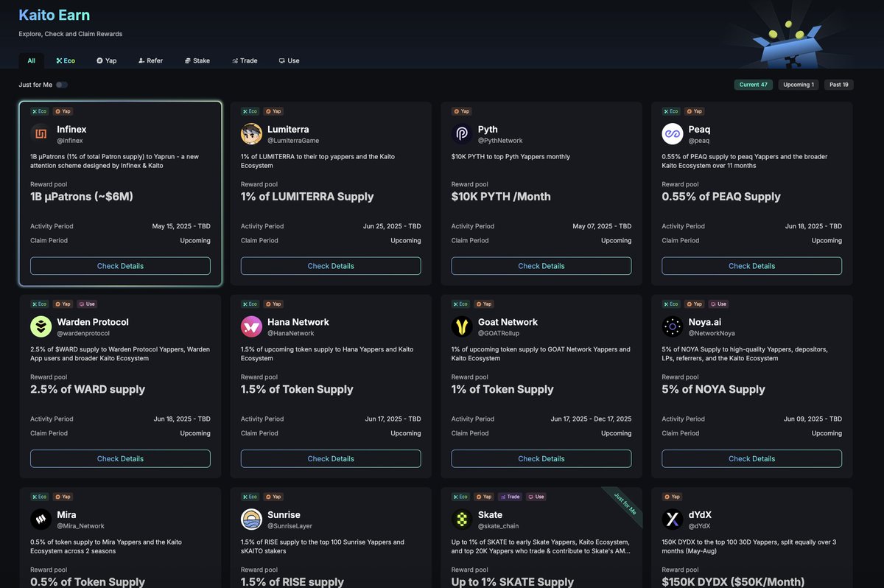
Task: Open the Refer tab
Action: pyautogui.click(x=150, y=60)
